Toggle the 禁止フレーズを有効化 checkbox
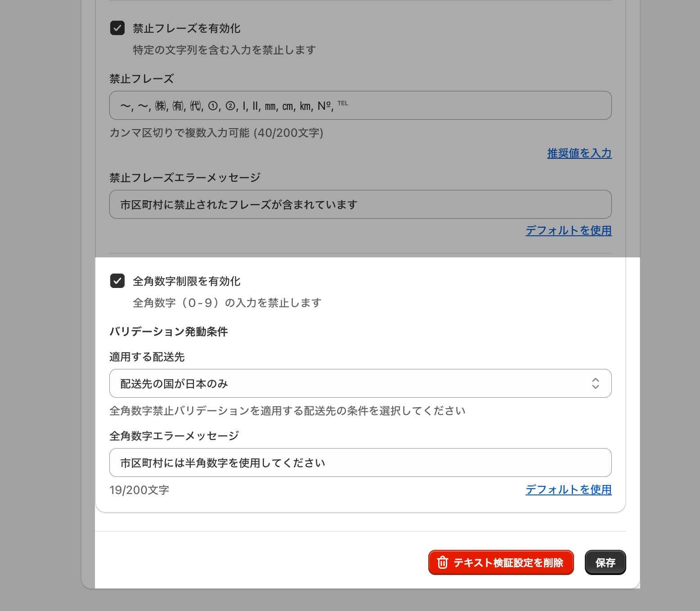Viewport: 700px width, 611px height. [x=117, y=28]
